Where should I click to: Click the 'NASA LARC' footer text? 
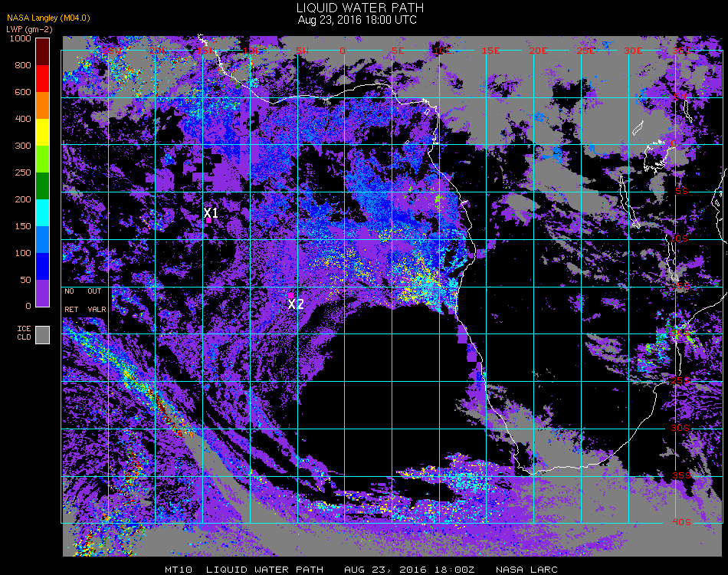[x=526, y=570]
